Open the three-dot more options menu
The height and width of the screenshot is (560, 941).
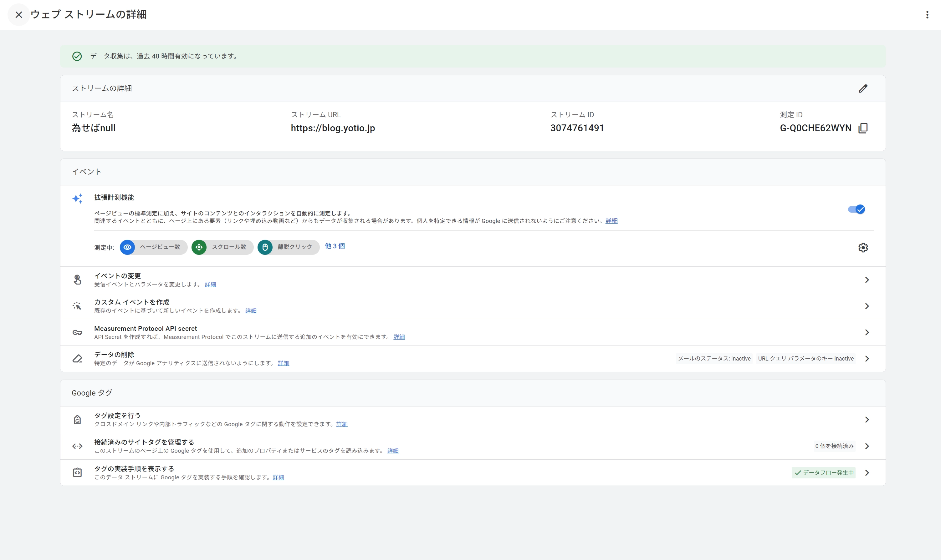tap(927, 15)
